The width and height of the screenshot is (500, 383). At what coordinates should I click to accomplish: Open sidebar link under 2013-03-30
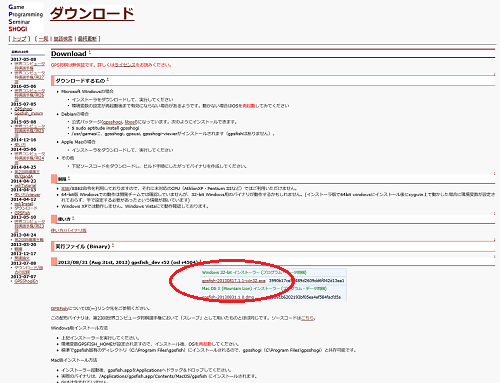coord(18,249)
